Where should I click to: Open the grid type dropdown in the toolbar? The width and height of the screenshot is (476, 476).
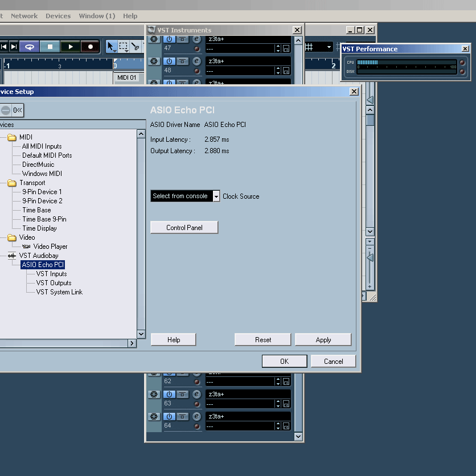tap(329, 47)
